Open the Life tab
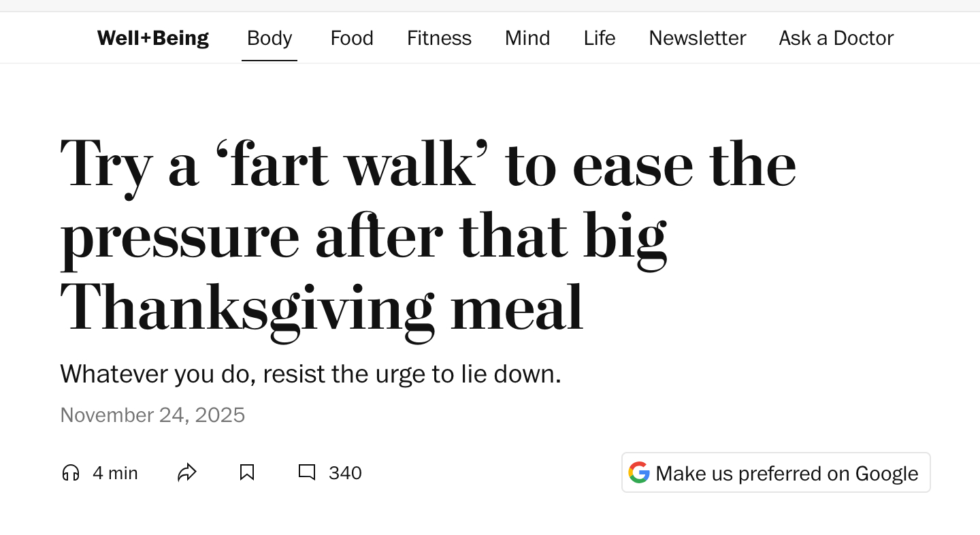The height and width of the screenshot is (535, 980). (600, 38)
